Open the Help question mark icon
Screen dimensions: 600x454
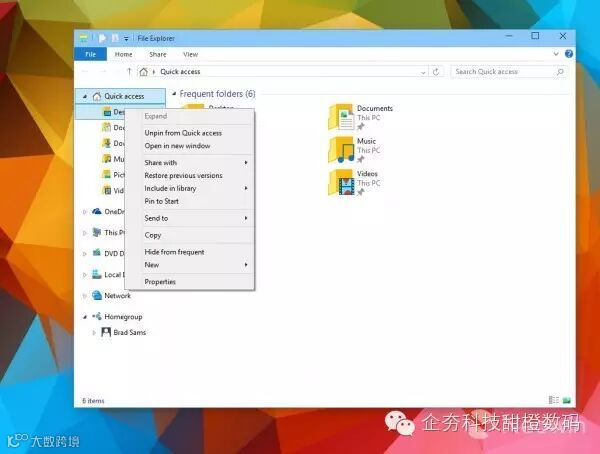569,54
